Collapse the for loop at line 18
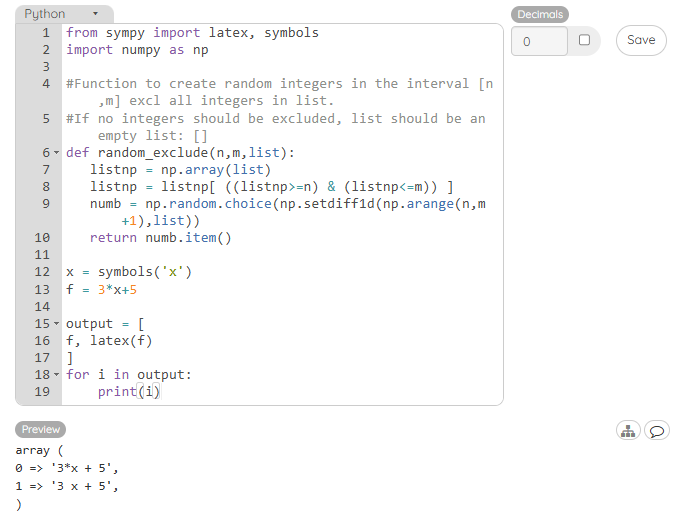Image resolution: width=693 pixels, height=523 pixels. 56,375
